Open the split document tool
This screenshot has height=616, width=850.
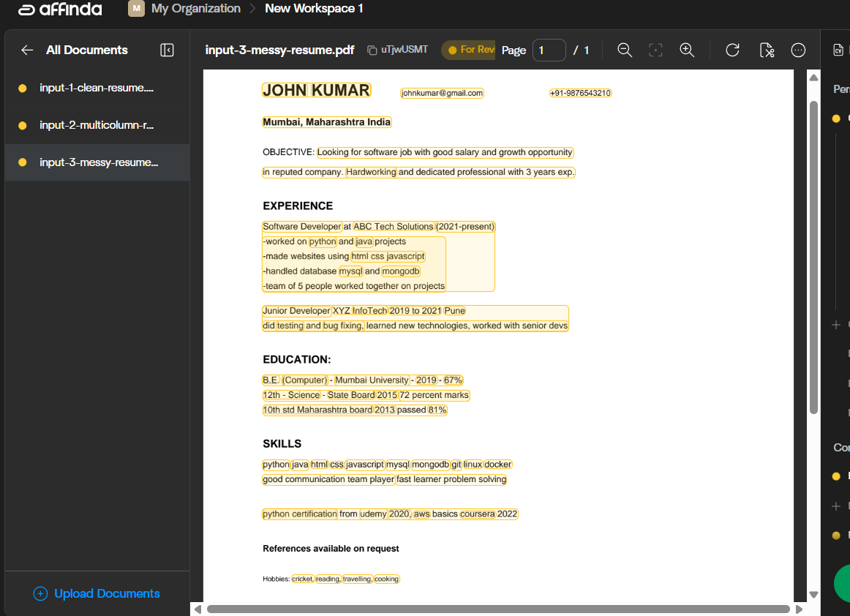tap(767, 50)
